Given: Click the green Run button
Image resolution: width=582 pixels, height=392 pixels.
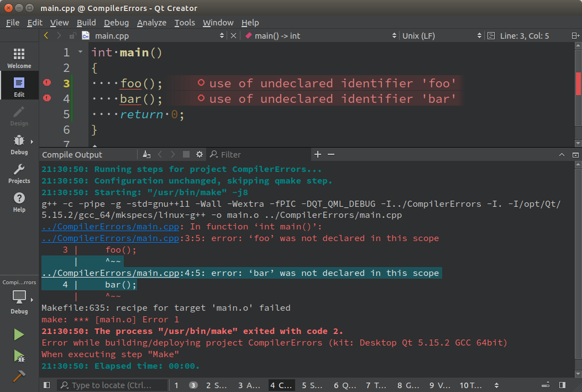Looking at the screenshot, I should coord(19,334).
